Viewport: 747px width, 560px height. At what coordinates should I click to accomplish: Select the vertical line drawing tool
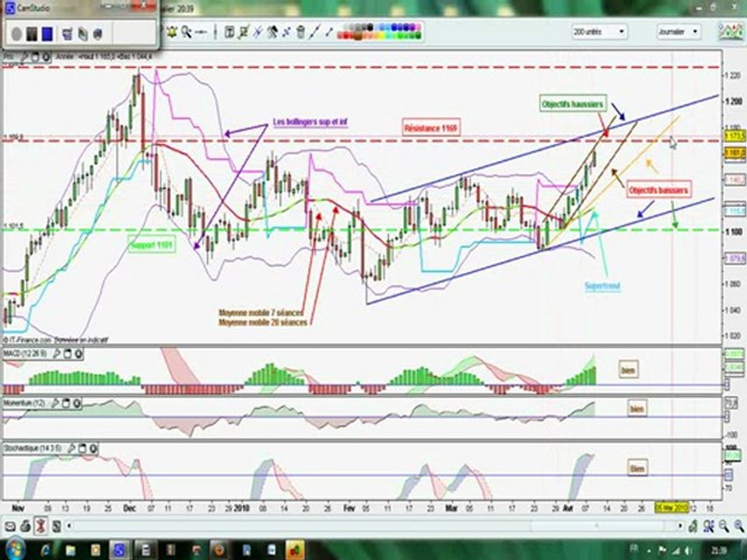pos(215,32)
